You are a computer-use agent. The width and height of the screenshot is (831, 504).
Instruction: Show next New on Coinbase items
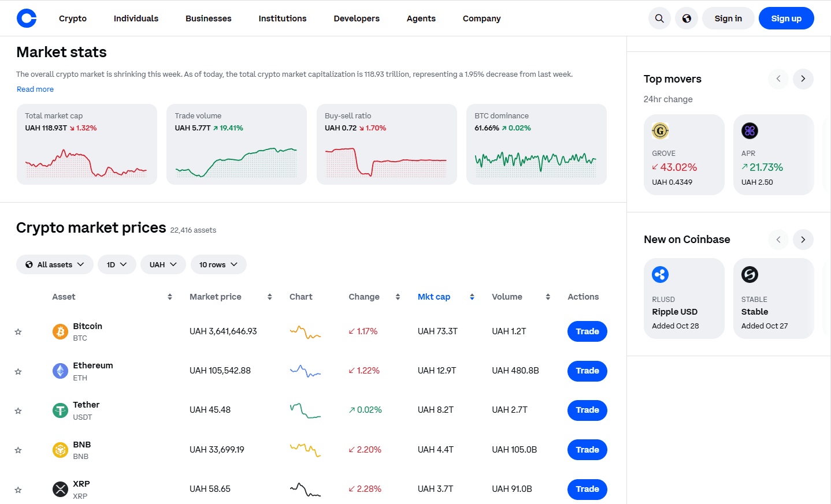tap(803, 240)
